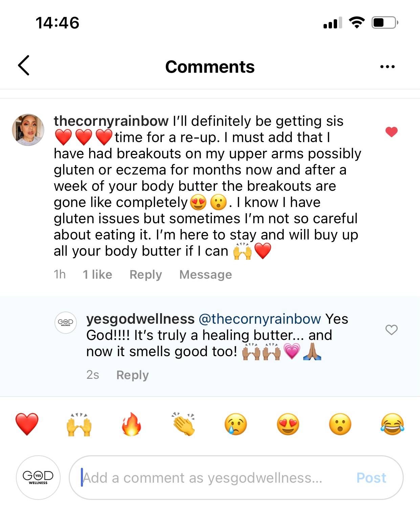This screenshot has width=420, height=506.
Task: Insert the tears of joy quick emoji
Action: (392, 424)
